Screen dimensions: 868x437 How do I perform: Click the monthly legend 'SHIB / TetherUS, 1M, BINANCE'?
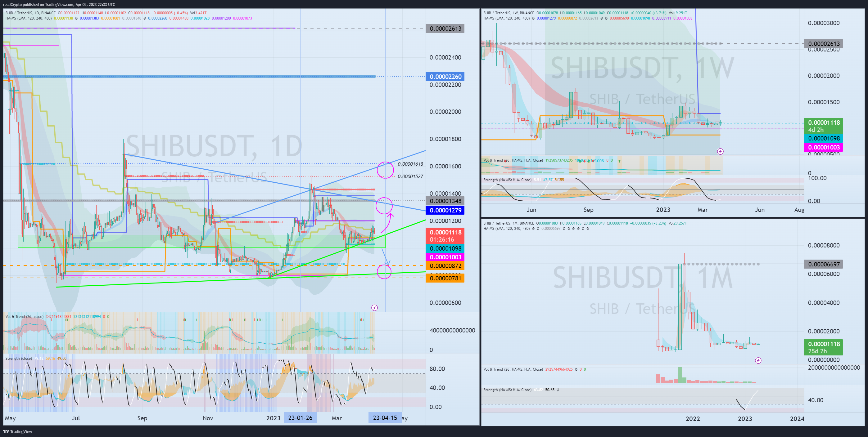coord(509,223)
